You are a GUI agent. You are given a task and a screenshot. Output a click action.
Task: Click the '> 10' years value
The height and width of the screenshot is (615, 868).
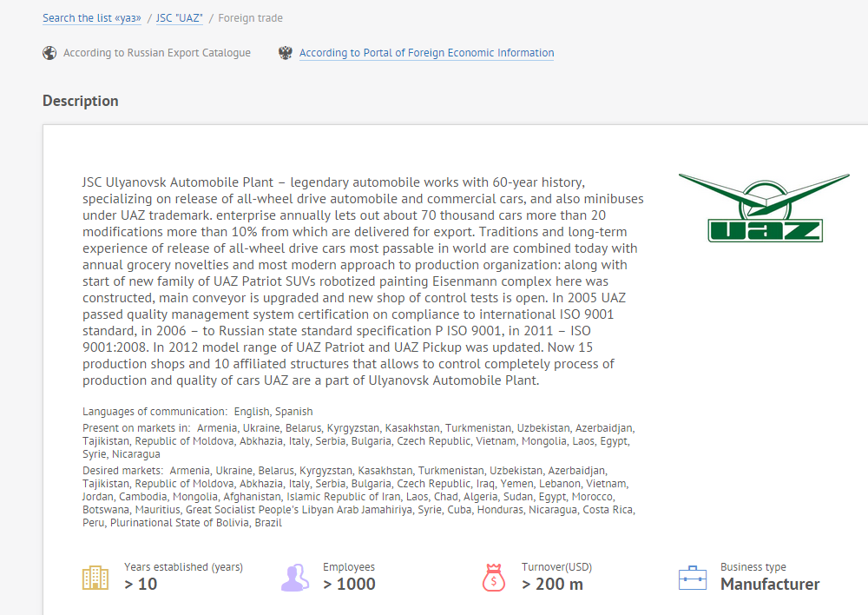click(x=141, y=584)
